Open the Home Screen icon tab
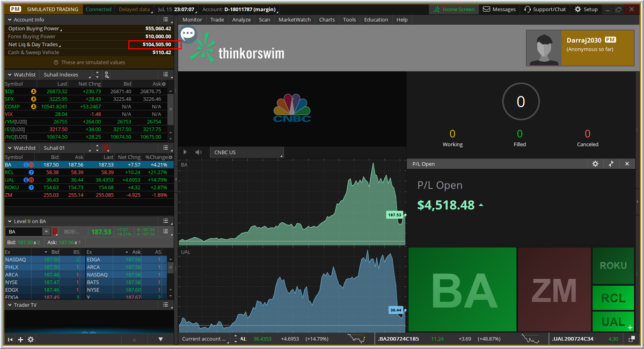The image size is (644, 349). click(x=454, y=9)
